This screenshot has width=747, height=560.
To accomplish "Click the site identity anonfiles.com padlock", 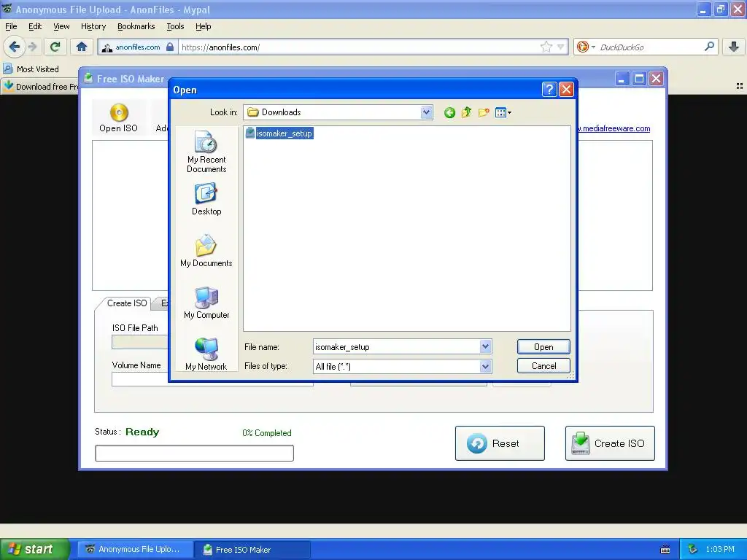I will coord(138,47).
